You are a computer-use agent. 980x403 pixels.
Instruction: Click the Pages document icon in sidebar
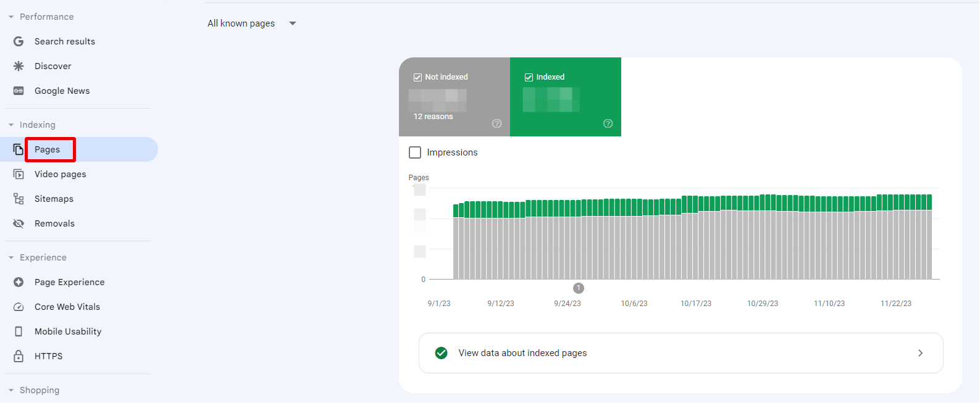19,149
